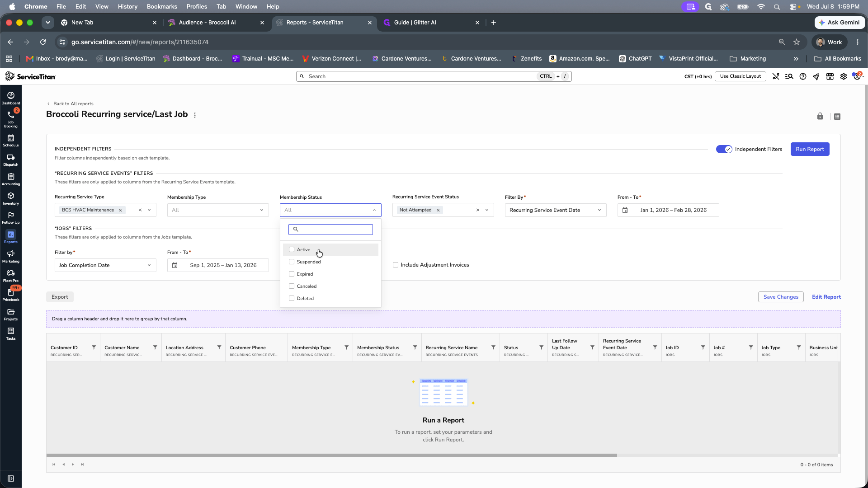
Task: Click the Save Changes button
Action: (781, 297)
